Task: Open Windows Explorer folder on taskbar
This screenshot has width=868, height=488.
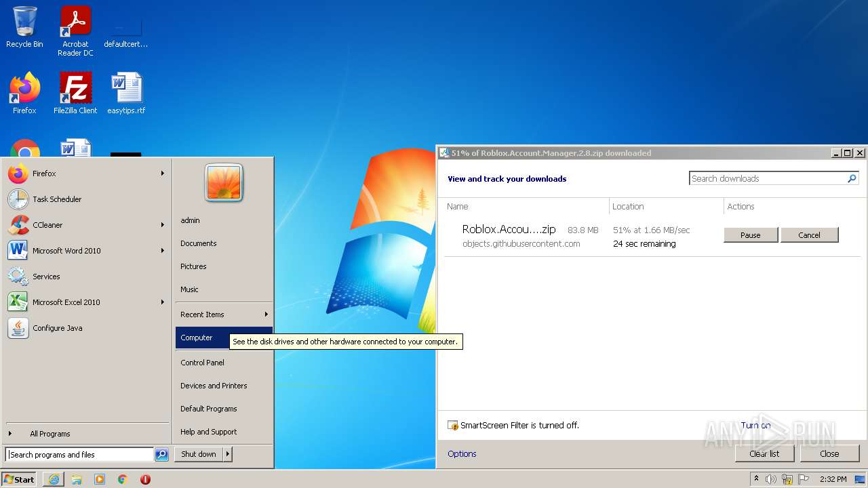Action: click(x=77, y=479)
